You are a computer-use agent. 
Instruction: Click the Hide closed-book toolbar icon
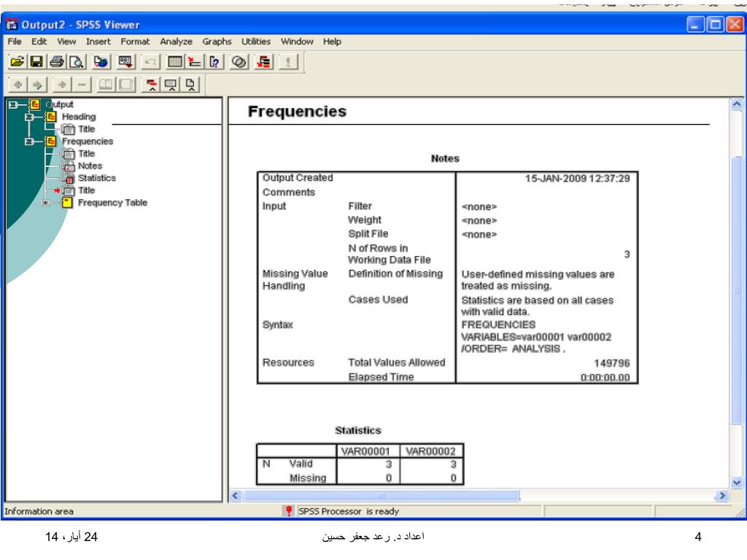[126, 85]
